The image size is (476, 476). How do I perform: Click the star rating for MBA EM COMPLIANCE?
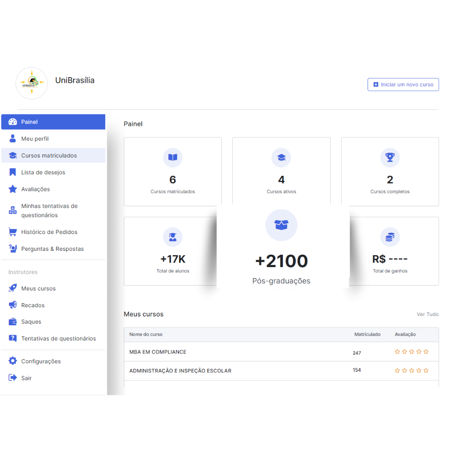pyautogui.click(x=411, y=352)
